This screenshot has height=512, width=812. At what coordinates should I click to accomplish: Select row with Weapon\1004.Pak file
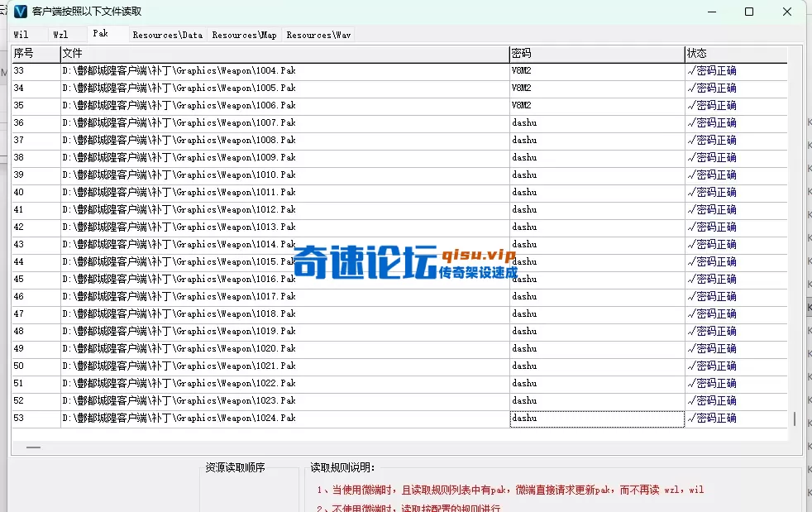pos(399,71)
